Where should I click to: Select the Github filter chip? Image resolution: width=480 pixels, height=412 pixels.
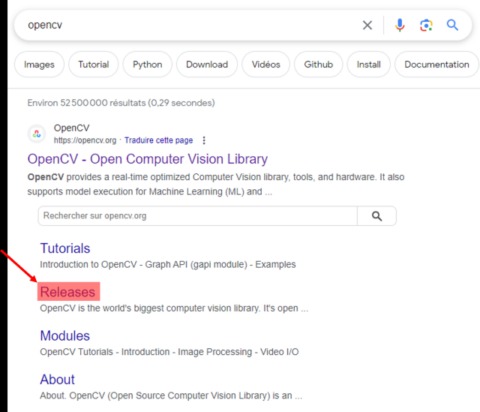[318, 64]
